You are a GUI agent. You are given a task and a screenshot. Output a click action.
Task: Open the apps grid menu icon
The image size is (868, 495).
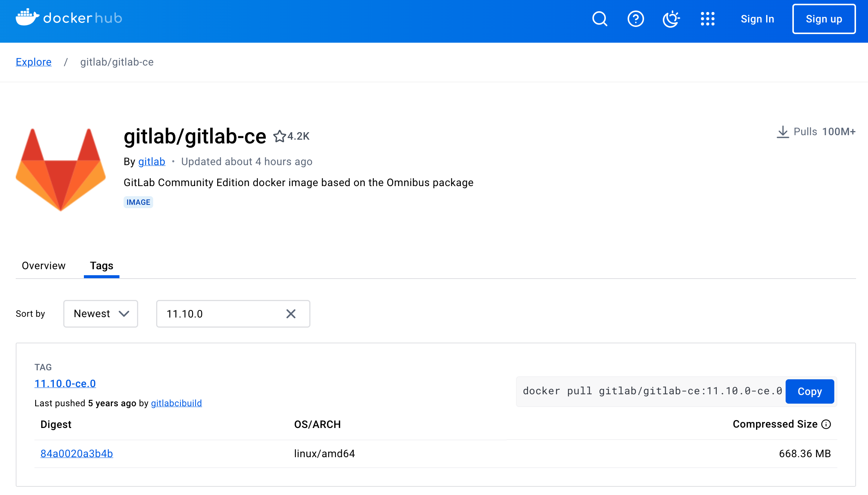point(707,19)
